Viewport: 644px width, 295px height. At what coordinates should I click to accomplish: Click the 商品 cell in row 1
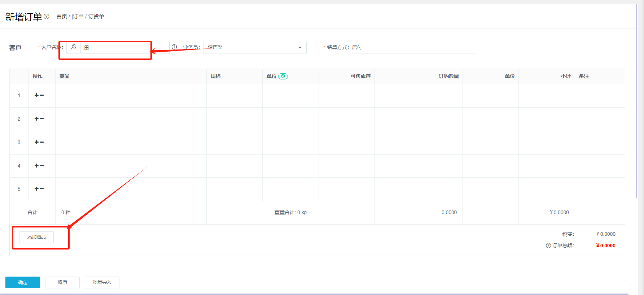coord(131,96)
